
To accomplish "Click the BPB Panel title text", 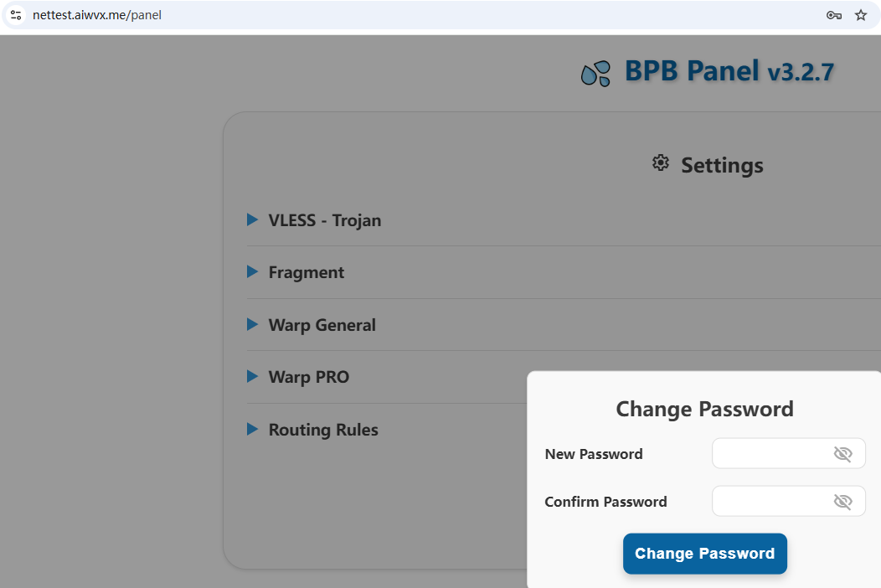I will pyautogui.click(x=692, y=71).
